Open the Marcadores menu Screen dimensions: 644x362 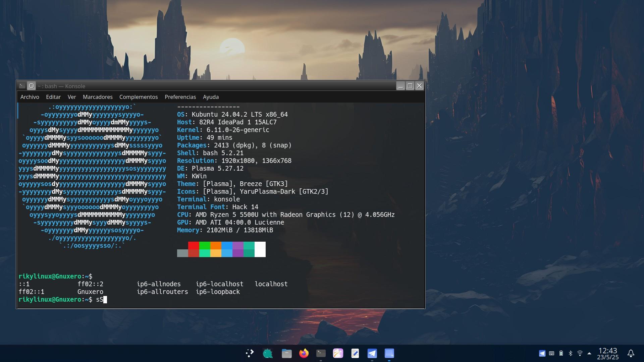[x=98, y=97]
